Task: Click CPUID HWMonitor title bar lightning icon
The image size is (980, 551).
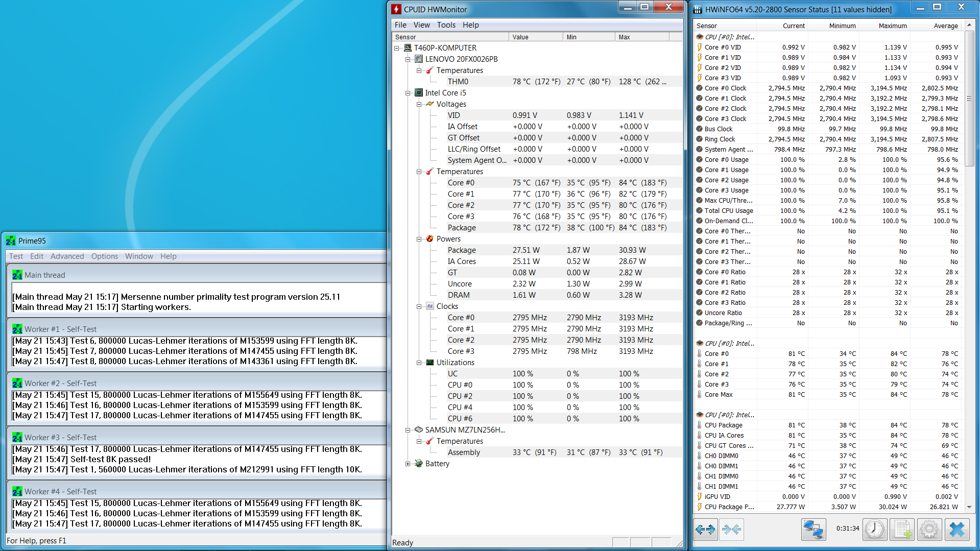Action: (396, 9)
